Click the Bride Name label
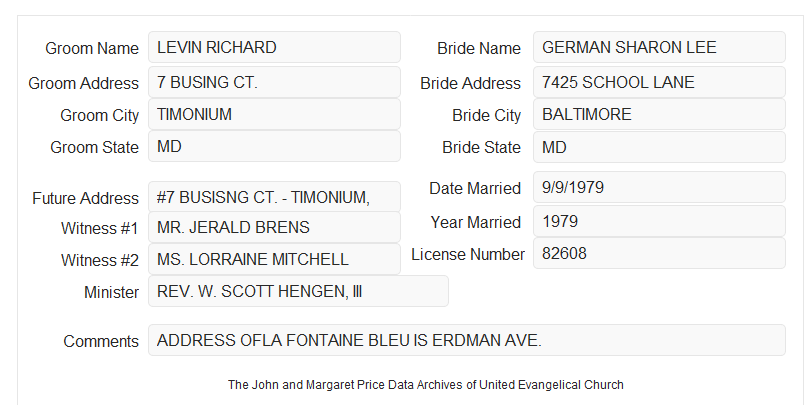The image size is (805, 405). tap(479, 48)
